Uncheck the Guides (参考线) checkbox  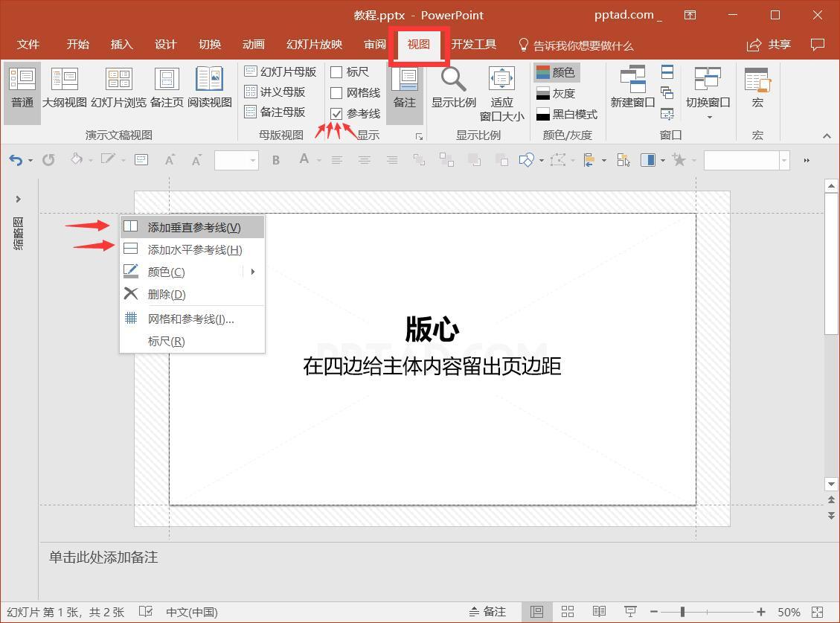tap(336, 114)
